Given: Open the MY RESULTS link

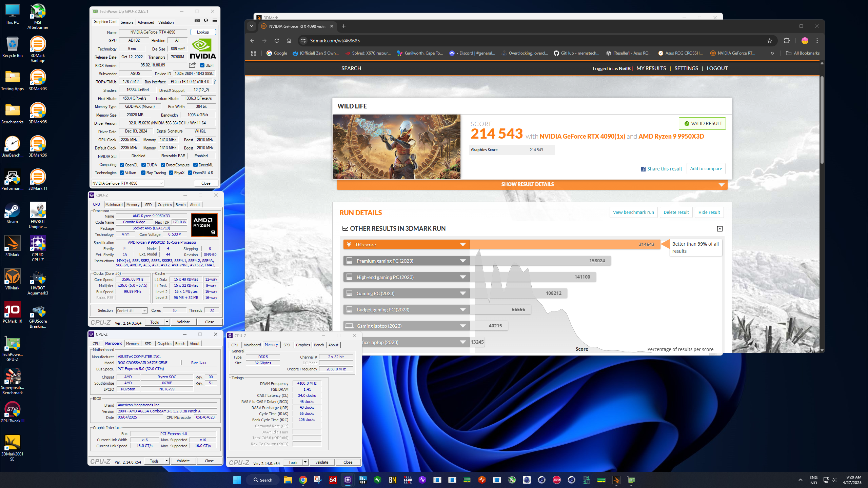Looking at the screenshot, I should [651, 68].
